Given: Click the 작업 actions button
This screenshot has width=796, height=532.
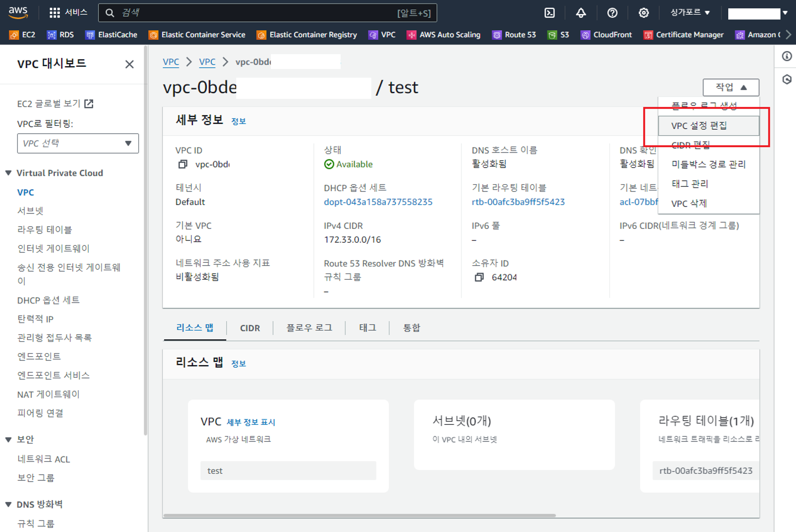Looking at the screenshot, I should (731, 87).
